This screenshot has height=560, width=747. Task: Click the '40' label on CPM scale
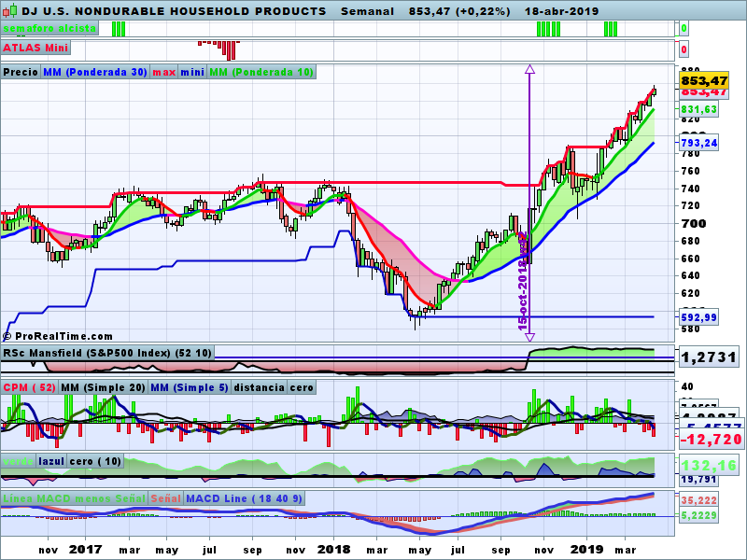point(687,386)
